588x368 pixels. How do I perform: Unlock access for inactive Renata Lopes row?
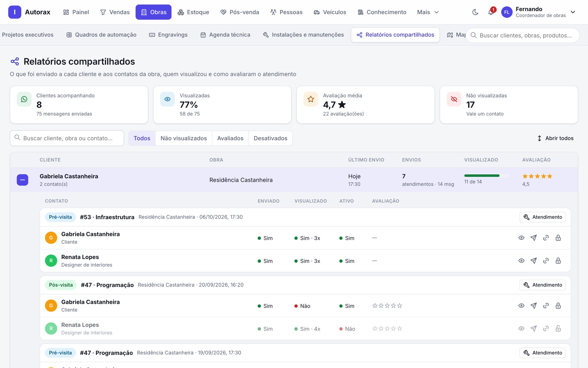click(558, 328)
